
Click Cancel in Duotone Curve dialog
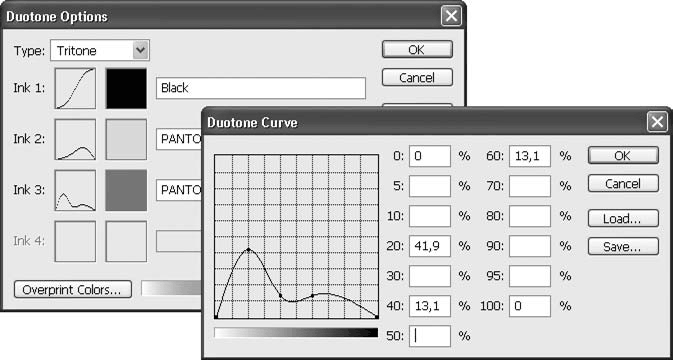623,183
